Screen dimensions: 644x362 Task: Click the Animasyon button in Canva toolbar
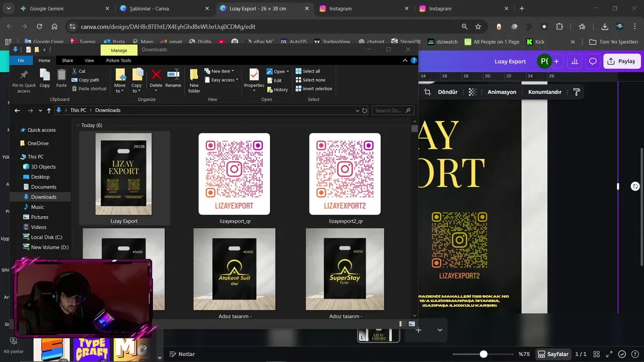[502, 92]
